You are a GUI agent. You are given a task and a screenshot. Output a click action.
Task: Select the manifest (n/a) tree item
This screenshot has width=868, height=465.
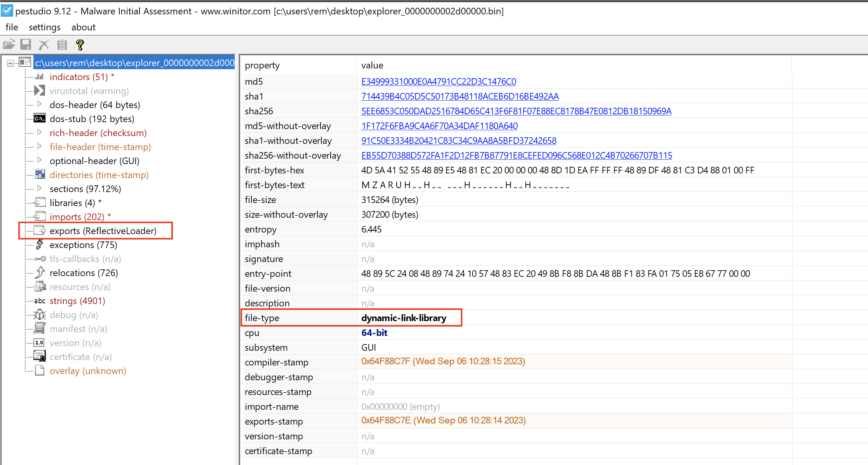[78, 329]
